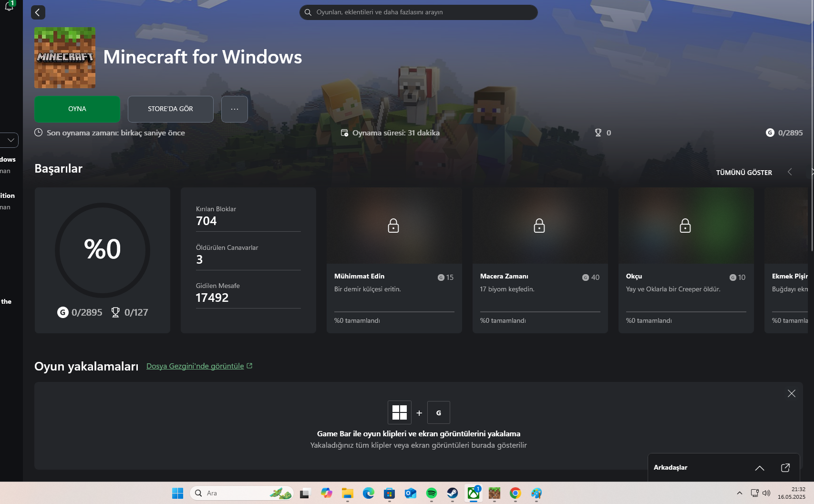The height and width of the screenshot is (504, 814).
Task: Open Google Chrome from the taskbar
Action: click(515, 493)
